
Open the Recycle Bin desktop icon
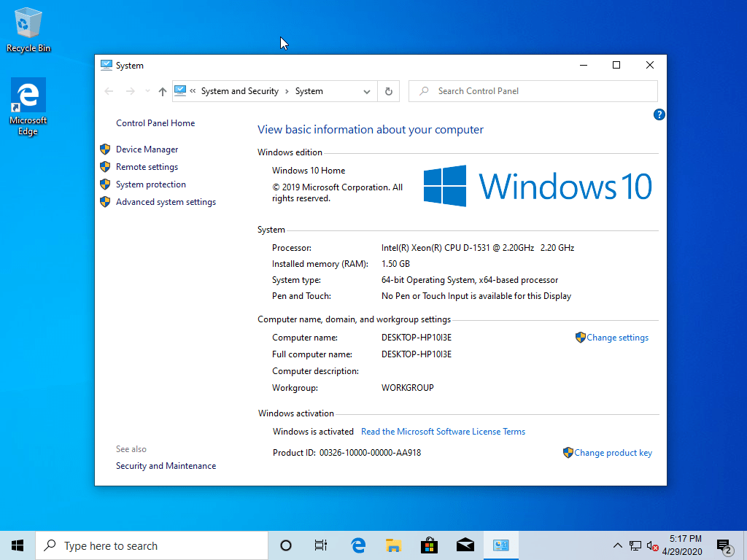28,29
